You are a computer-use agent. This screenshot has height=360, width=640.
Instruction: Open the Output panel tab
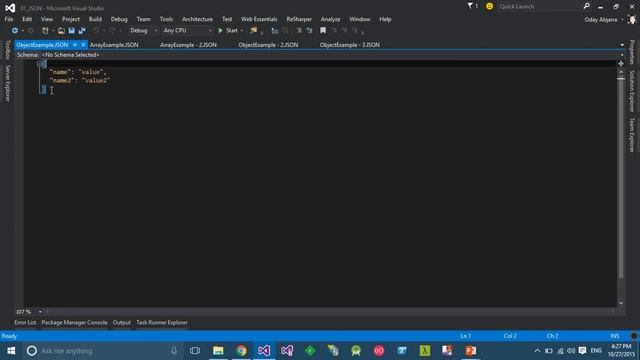[x=122, y=322]
